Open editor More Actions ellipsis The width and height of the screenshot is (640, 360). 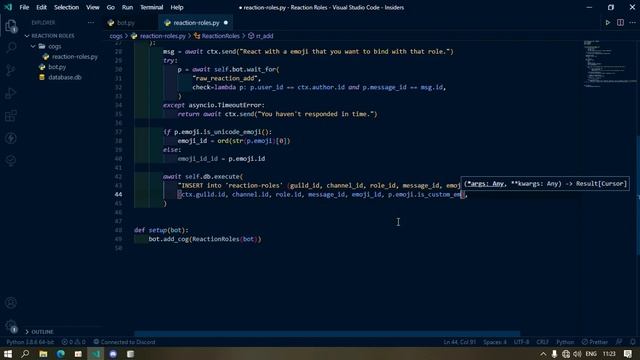632,23
